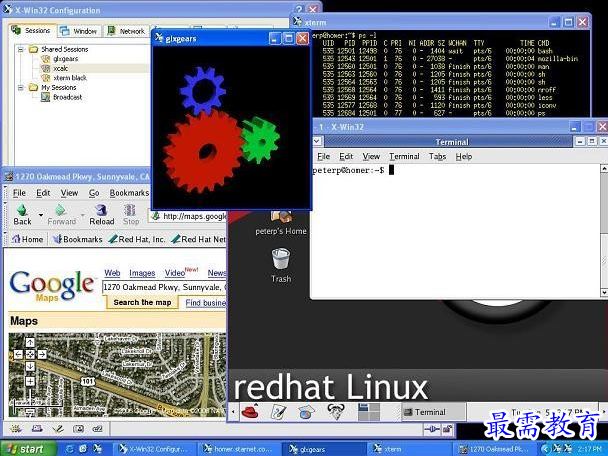Viewport: 608px width, 456px height.
Task: Open the Terminal File menu
Action: click(323, 156)
